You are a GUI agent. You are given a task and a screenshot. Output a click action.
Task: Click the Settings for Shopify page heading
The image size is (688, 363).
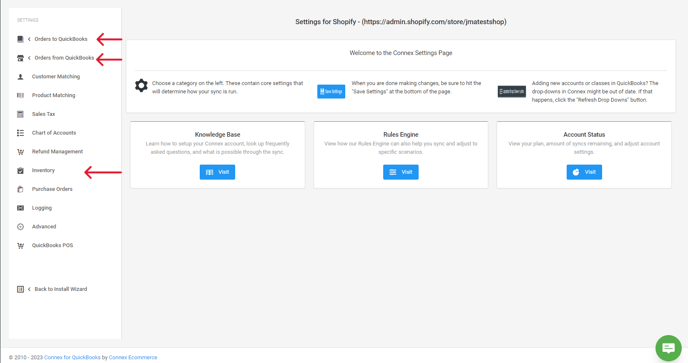(401, 22)
